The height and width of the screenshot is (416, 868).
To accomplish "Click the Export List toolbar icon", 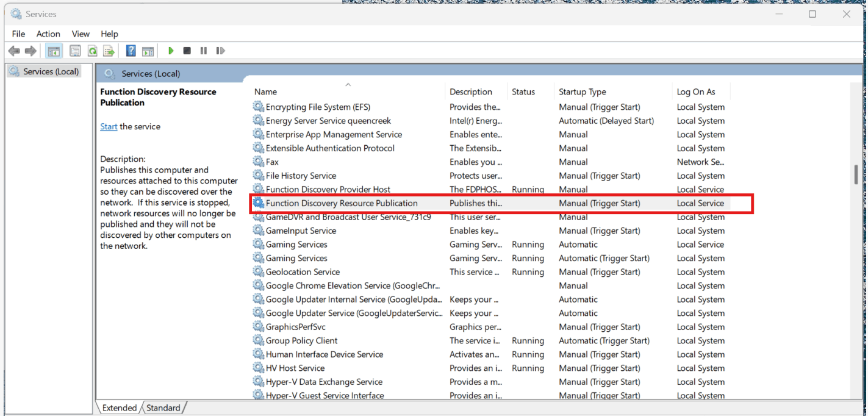I will pyautogui.click(x=109, y=51).
